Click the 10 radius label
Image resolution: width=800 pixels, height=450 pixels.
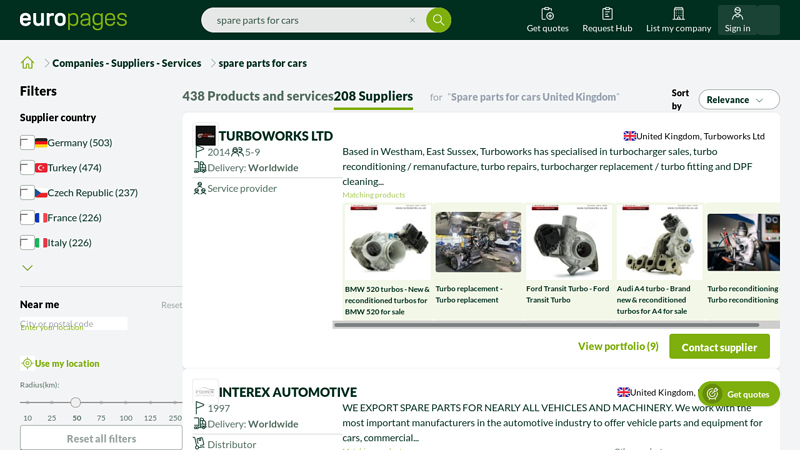[x=28, y=418]
